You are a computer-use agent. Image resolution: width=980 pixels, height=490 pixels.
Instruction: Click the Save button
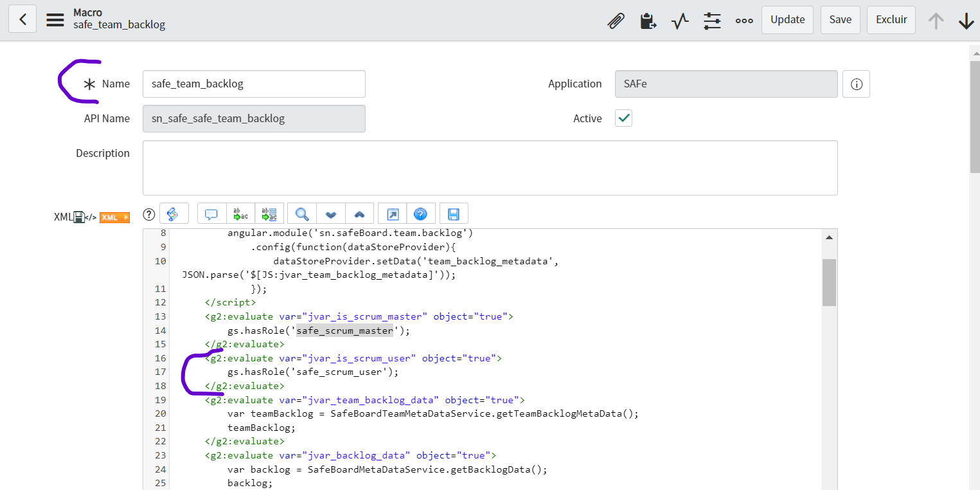(840, 20)
